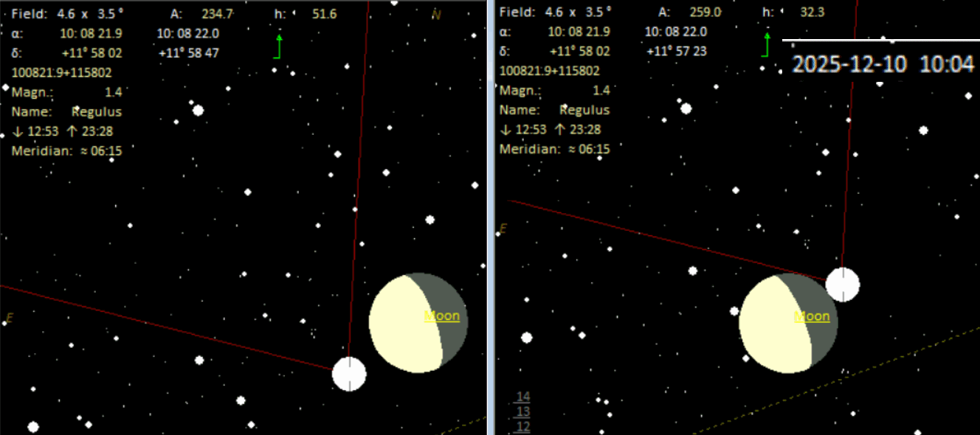Image resolution: width=980 pixels, height=435 pixels.
Task: Select the Regulus star marker in right panel
Action: point(842,285)
